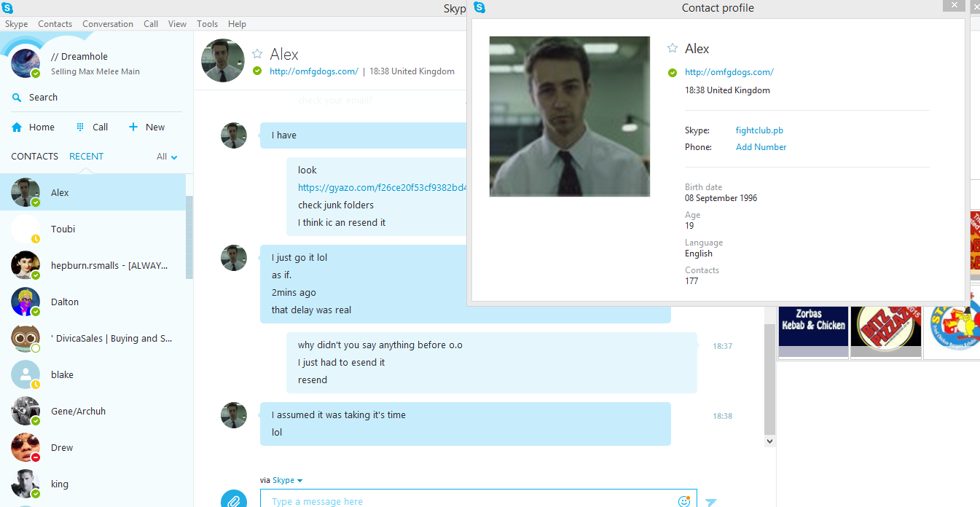Click the 'Selling Max Melee Main' mood text
Viewport: 980px width, 507px height.
(95, 71)
